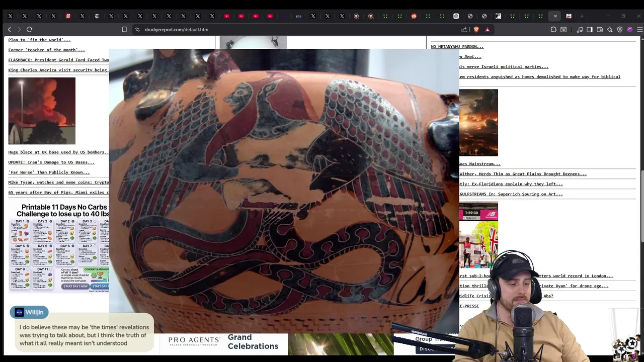The image size is (644, 362).
Task: Open site settings icon beside the URL
Action: pyautogui.click(x=137, y=30)
